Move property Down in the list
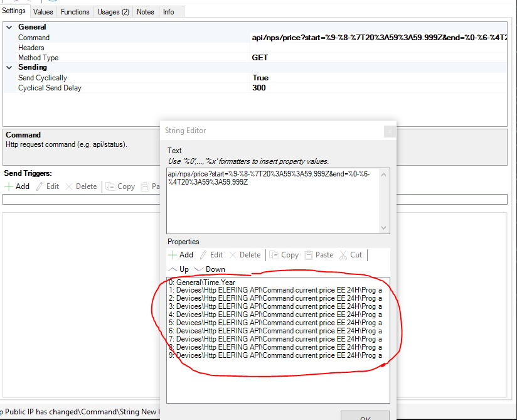 (x=210, y=269)
